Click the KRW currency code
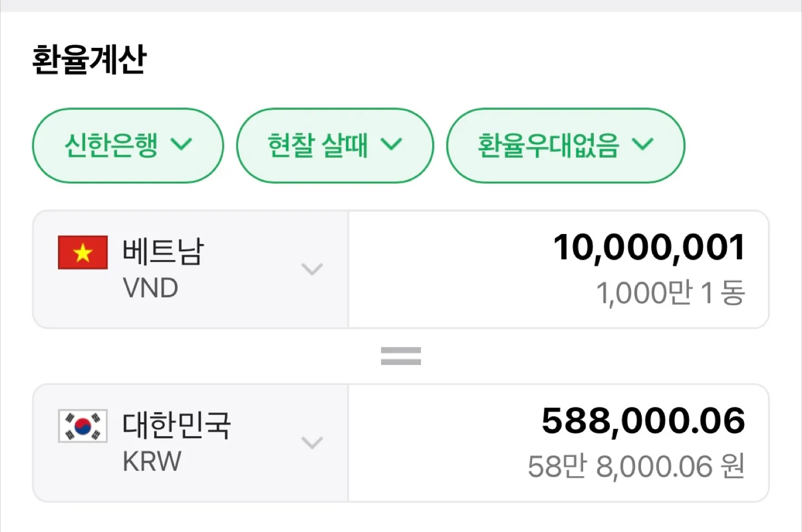Screen dimensions: 802x532 (152, 462)
